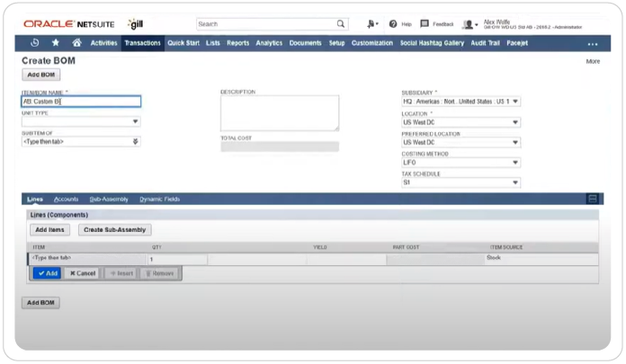The image size is (626, 364).
Task: Open the Pacejet menu
Action: pos(517,43)
